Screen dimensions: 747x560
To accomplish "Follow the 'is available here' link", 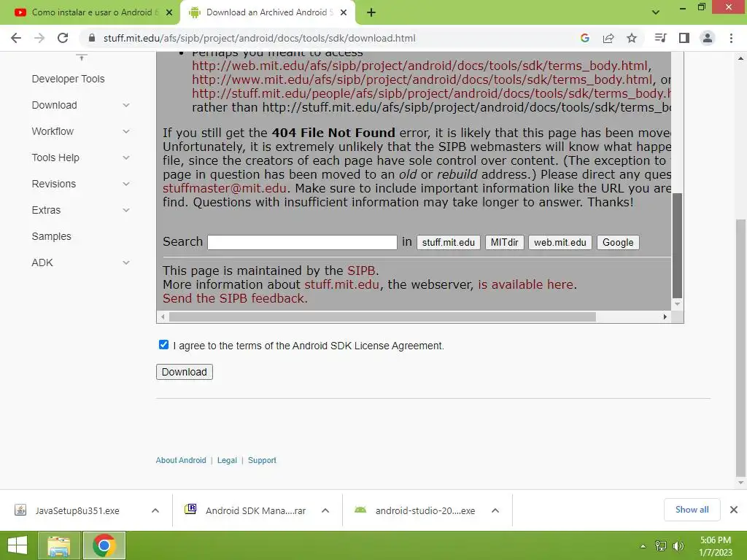I will click(x=525, y=284).
